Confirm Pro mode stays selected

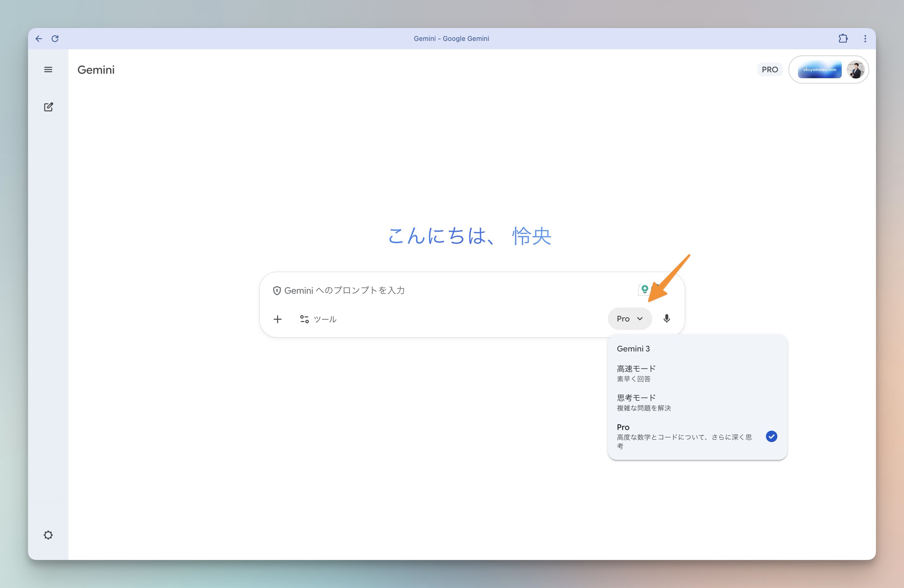coord(771,437)
